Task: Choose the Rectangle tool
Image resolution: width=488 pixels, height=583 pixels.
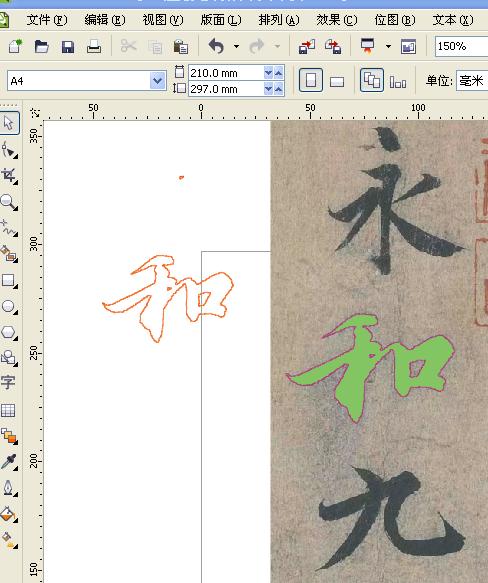Action: pyautogui.click(x=9, y=280)
